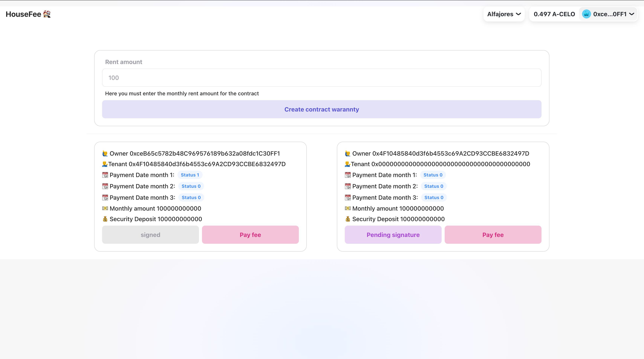Click Monthly amount 100000000000 in second card

click(398, 209)
